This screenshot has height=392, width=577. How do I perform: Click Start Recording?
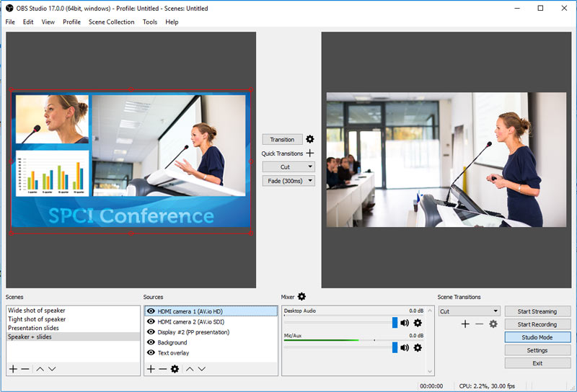pyautogui.click(x=537, y=324)
